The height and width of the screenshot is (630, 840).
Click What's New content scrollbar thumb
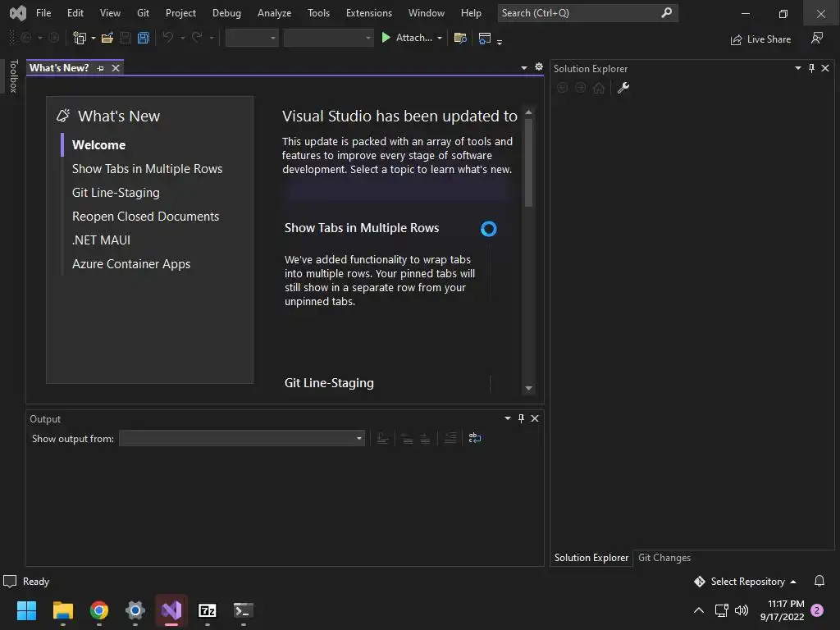(x=529, y=162)
